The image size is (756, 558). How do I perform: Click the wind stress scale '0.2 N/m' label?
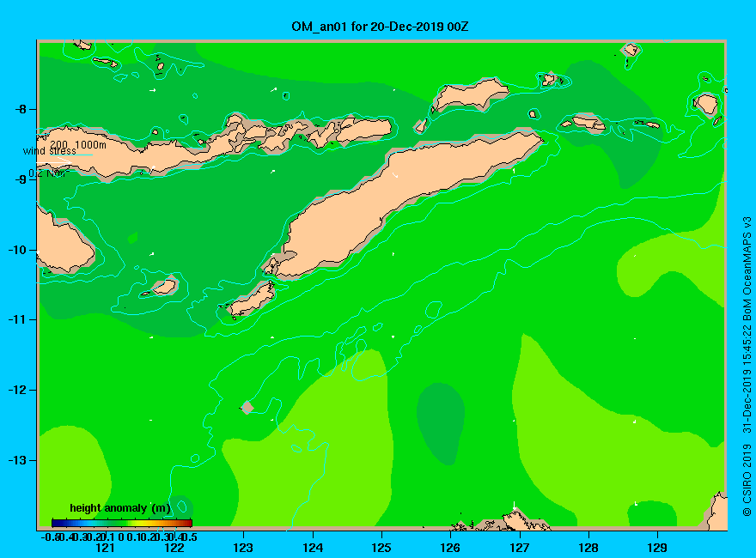click(x=49, y=173)
